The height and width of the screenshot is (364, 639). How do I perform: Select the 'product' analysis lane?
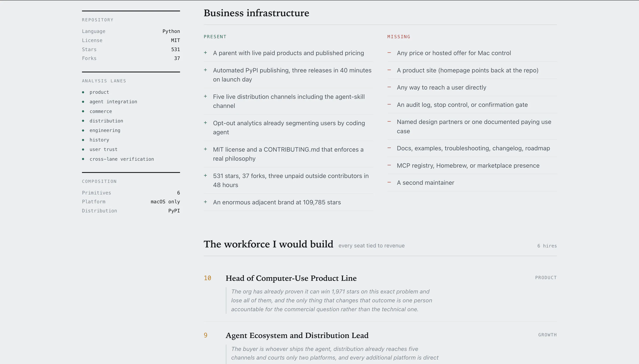click(x=99, y=92)
